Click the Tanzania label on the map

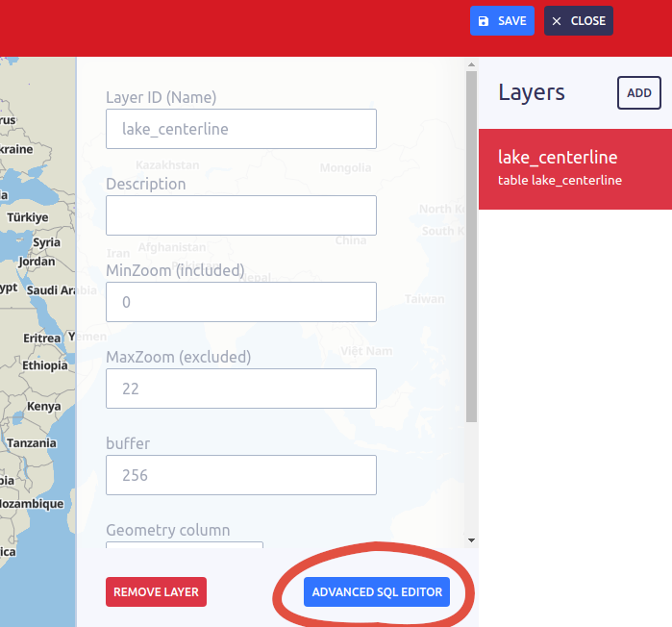pos(35,443)
